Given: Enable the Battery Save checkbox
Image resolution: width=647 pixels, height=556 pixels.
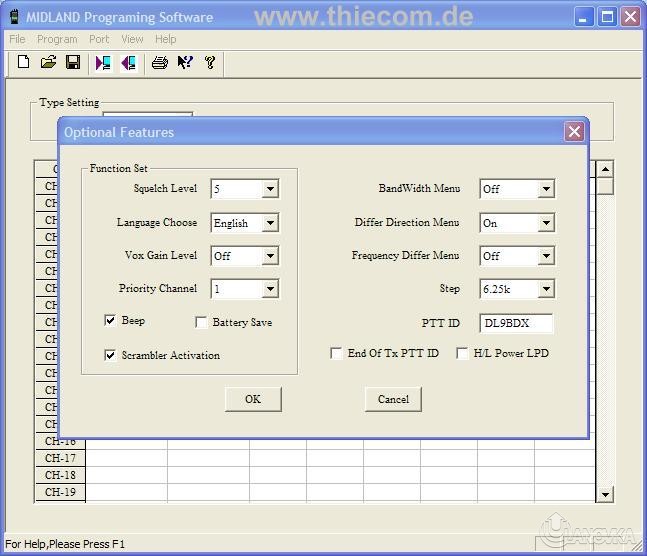Looking at the screenshot, I should [x=201, y=323].
